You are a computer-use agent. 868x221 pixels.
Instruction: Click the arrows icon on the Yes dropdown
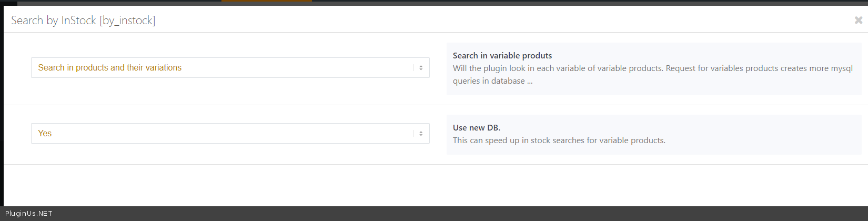[x=421, y=134]
